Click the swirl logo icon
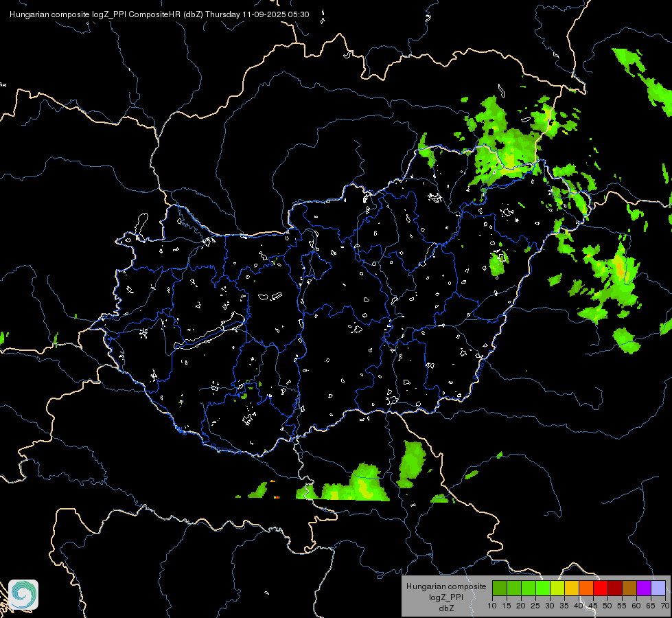 pos(23,595)
